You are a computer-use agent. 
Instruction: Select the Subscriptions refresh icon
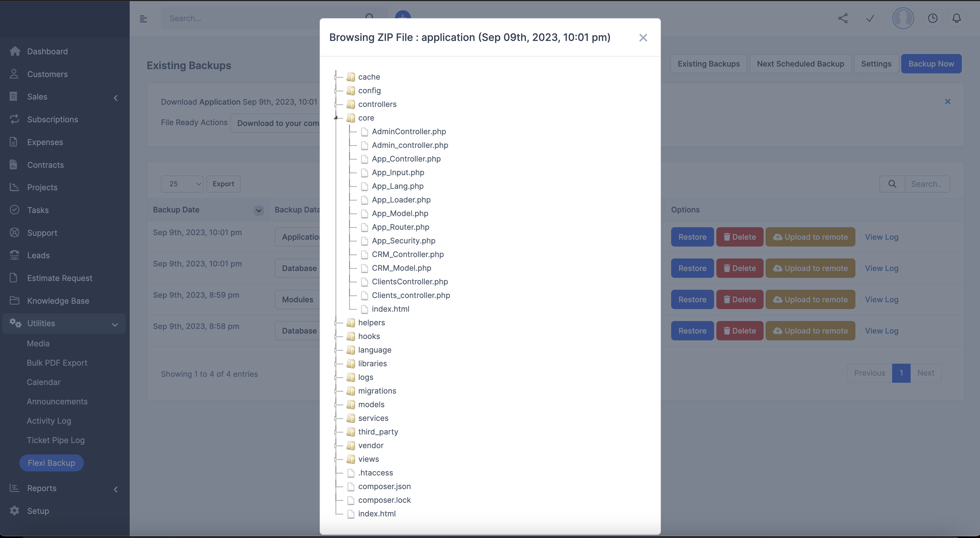[x=15, y=119]
